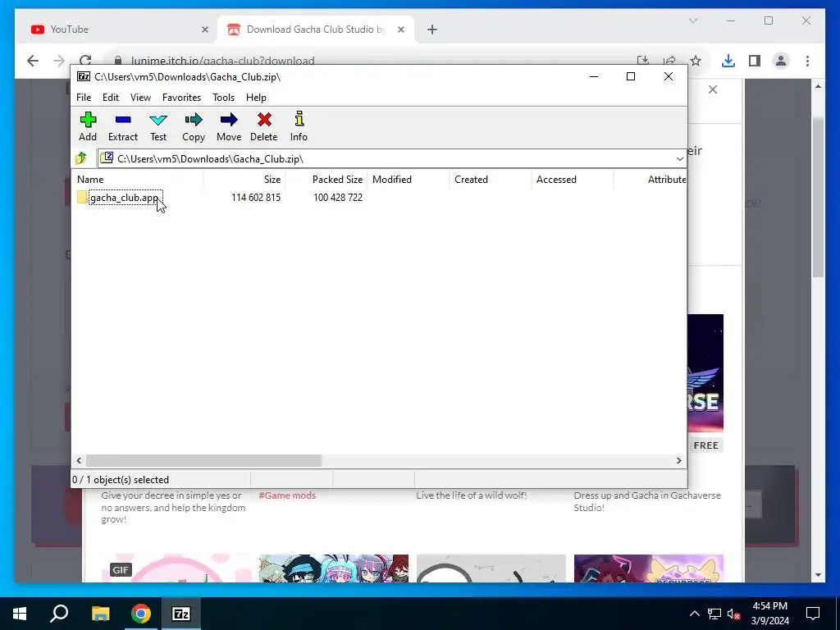
Task: Click the 7-Zip taskbar icon
Action: click(181, 614)
